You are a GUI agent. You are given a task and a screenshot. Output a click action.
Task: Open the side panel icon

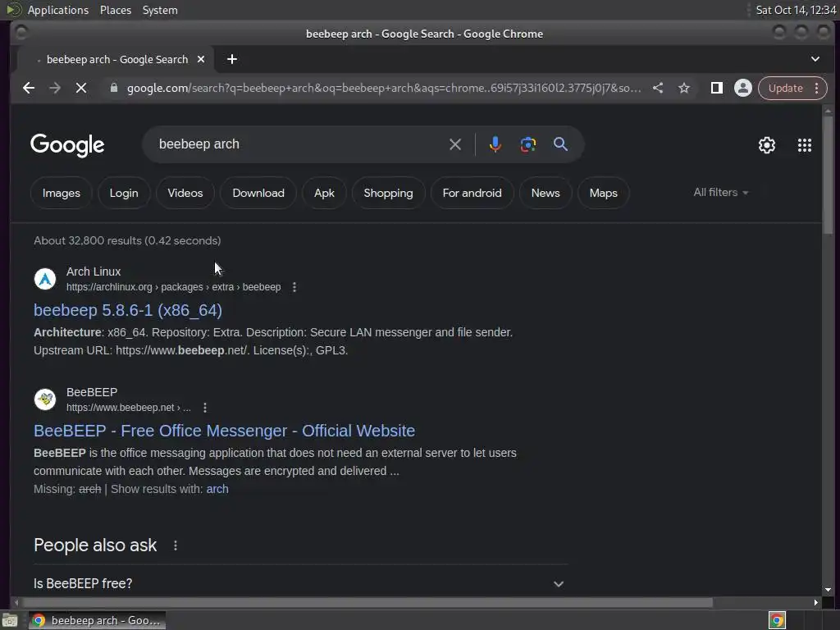(x=716, y=88)
